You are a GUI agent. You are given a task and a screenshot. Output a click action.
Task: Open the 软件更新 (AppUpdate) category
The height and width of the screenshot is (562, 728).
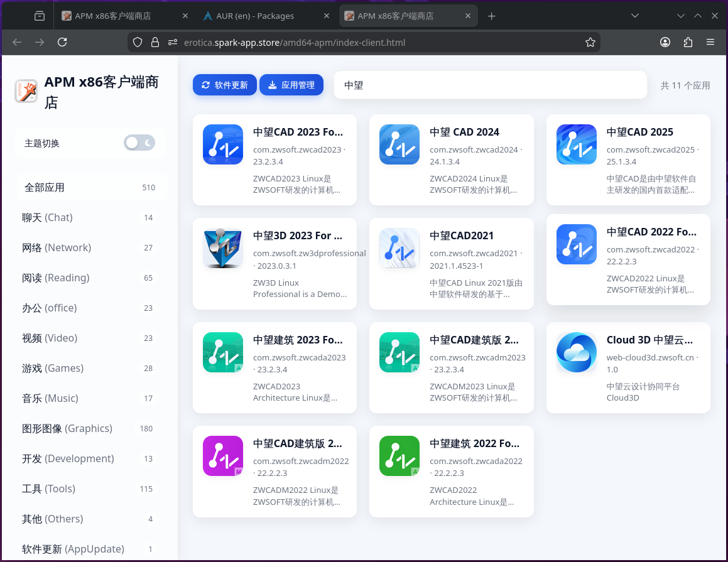pyautogui.click(x=91, y=549)
